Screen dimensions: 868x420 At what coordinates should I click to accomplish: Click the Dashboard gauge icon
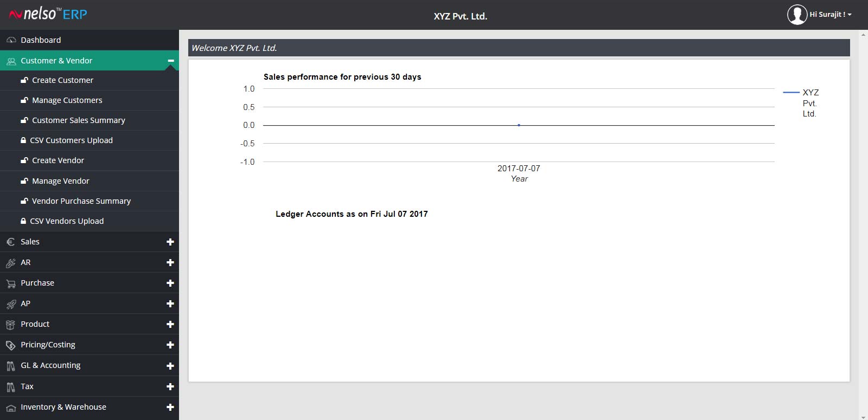click(11, 40)
